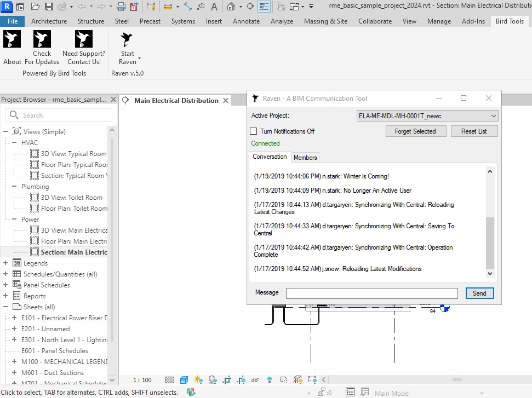Screen dimensions: 532x398
Task: Click the Forget Selected button
Action: pyautogui.click(x=415, y=131)
